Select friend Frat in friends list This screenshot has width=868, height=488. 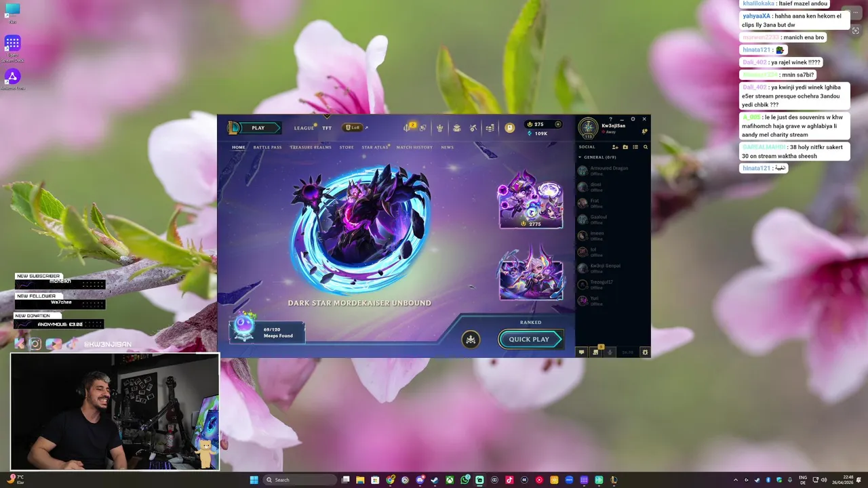coord(612,203)
